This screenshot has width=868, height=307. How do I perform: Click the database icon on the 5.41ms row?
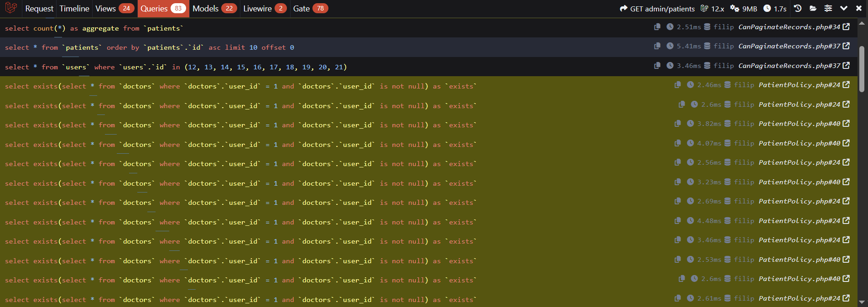tap(707, 46)
